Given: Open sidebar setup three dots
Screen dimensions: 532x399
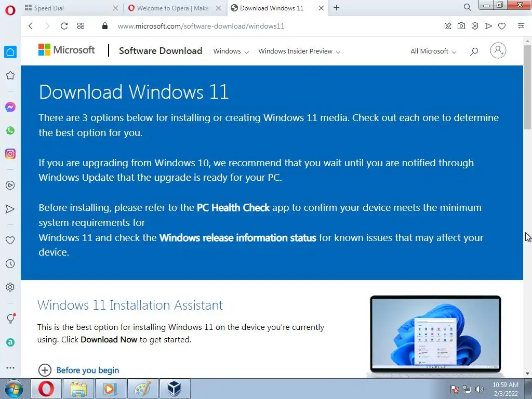Looking at the screenshot, I should click(x=10, y=368).
